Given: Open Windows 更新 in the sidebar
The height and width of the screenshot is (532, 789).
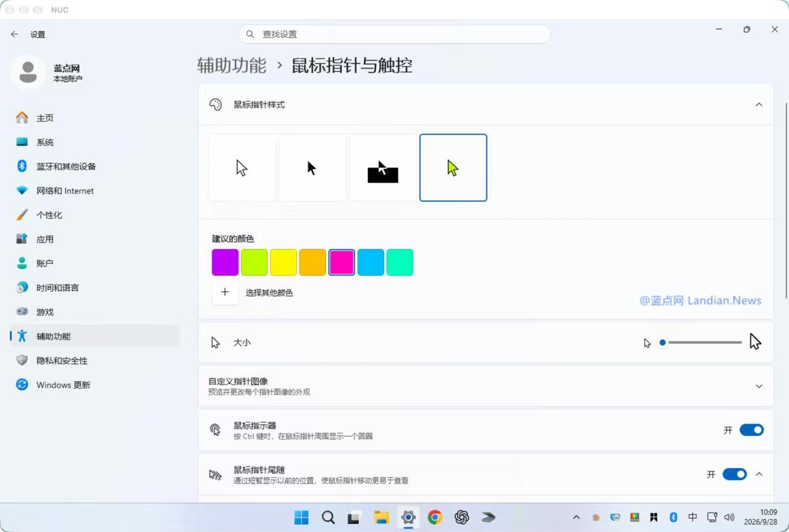Looking at the screenshot, I should tap(95, 385).
